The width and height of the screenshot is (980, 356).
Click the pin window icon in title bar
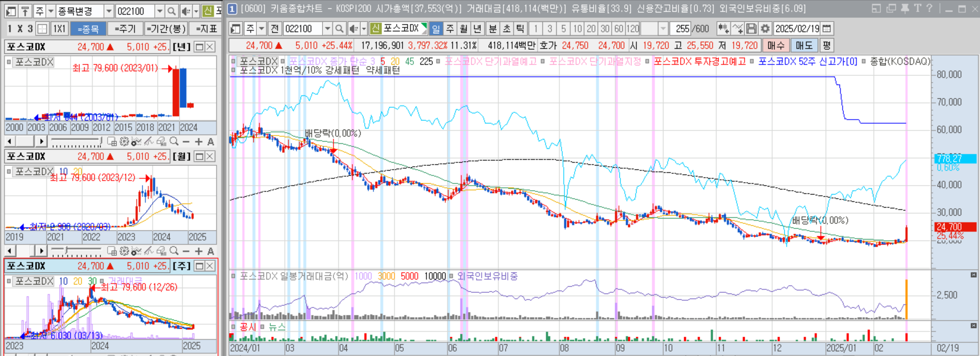click(x=904, y=9)
